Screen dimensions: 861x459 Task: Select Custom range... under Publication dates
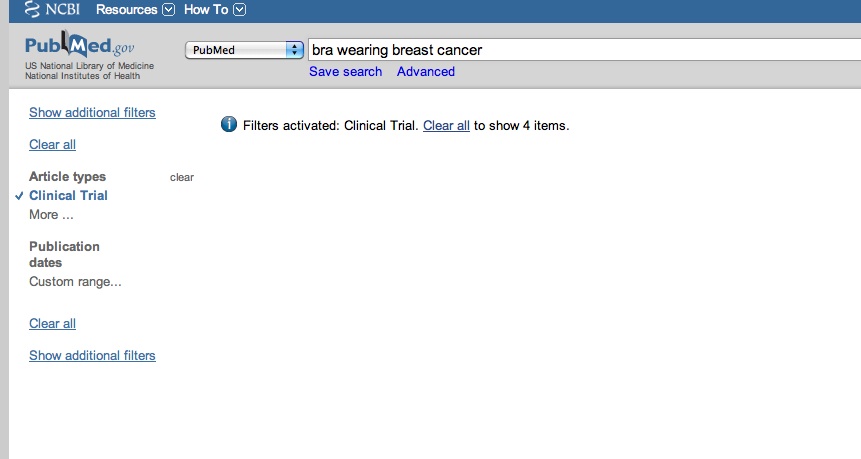(75, 282)
